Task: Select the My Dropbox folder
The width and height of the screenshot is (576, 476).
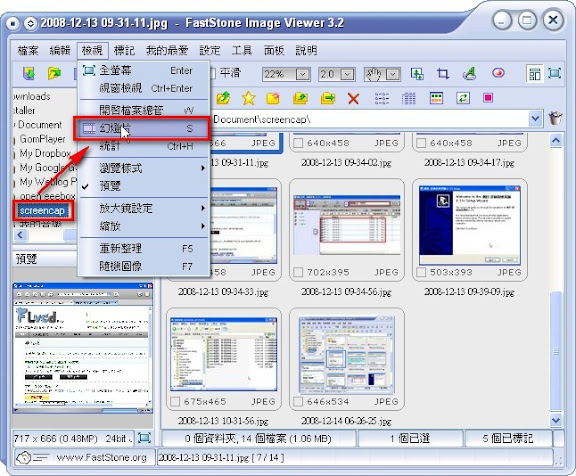Action: (45, 153)
